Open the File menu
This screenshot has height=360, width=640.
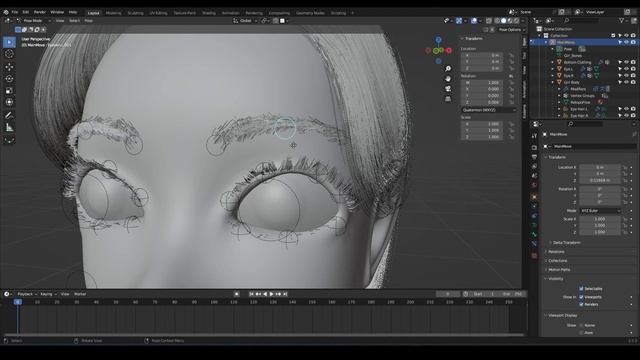tap(15, 12)
